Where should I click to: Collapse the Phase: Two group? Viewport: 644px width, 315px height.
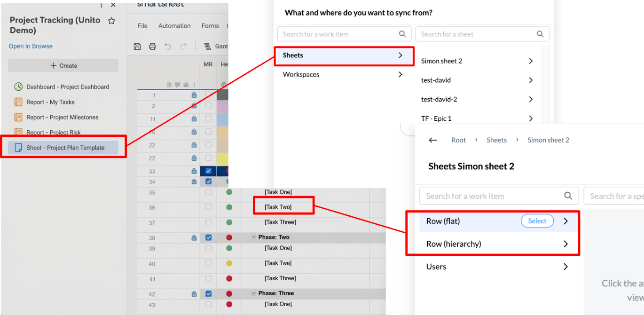(254, 237)
